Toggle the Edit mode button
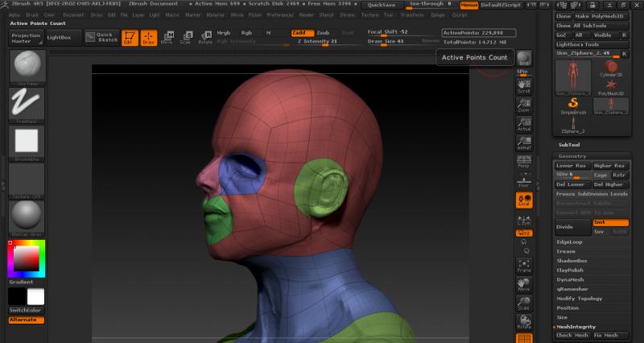 (x=130, y=37)
